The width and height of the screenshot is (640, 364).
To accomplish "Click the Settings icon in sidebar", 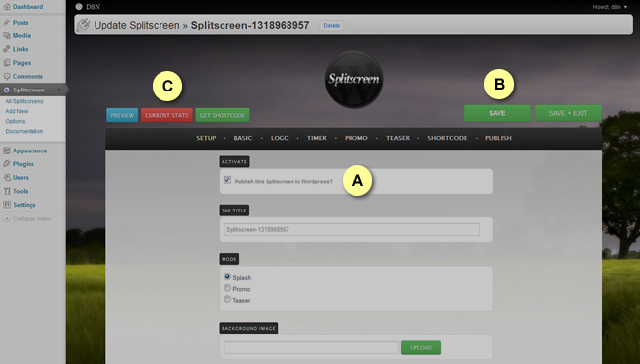I will point(7,205).
